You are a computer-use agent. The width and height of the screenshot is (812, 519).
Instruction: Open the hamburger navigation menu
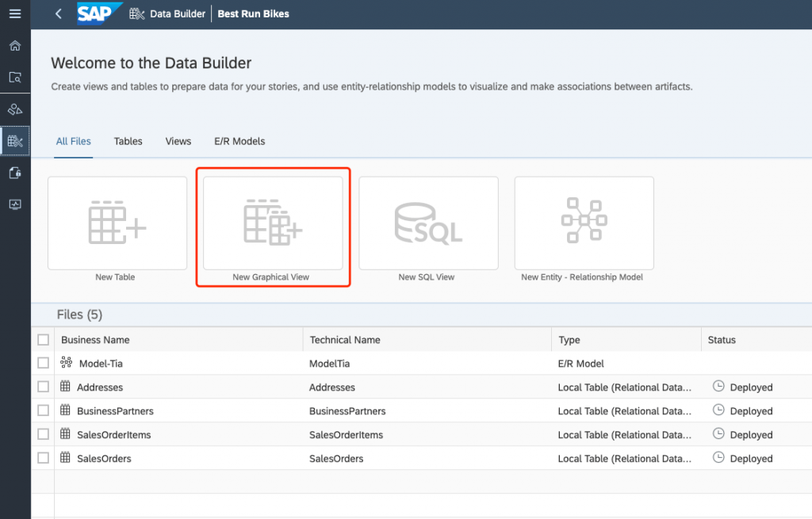click(x=15, y=13)
